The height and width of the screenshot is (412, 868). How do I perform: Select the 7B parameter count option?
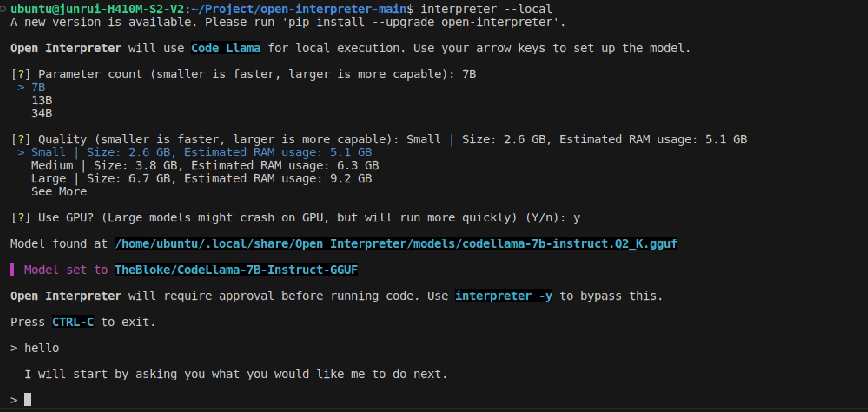(38, 87)
